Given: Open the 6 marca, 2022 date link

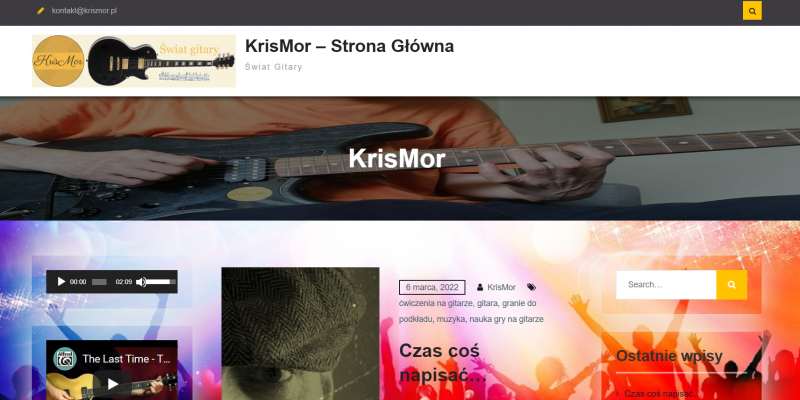Looking at the screenshot, I should pos(432,287).
